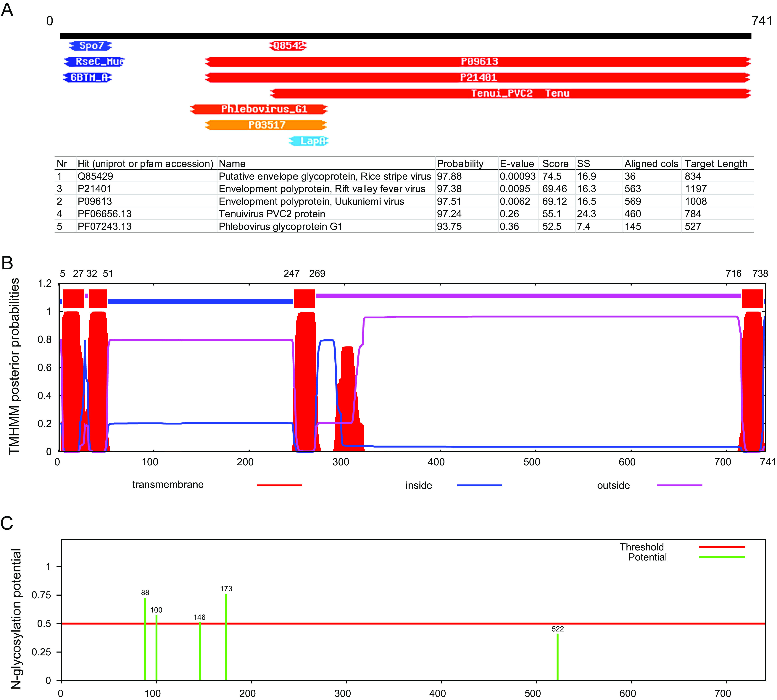Image resolution: width=777 pixels, height=700 pixels.
Task: Select the small red Q8542 hit bar
Action: pyautogui.click(x=288, y=46)
